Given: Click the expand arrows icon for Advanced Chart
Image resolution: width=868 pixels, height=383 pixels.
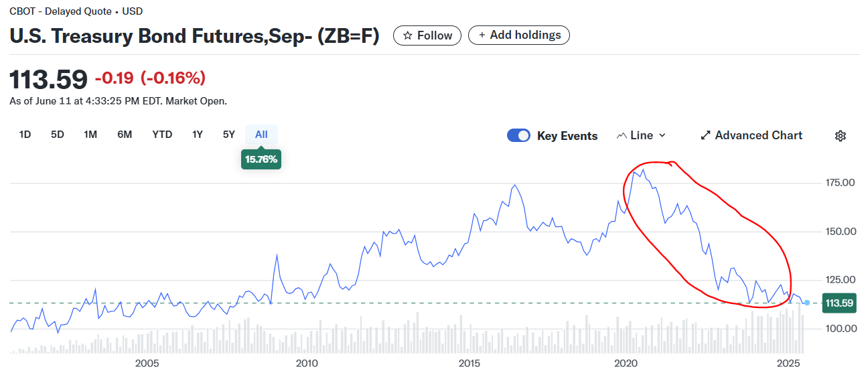Looking at the screenshot, I should click(x=705, y=135).
